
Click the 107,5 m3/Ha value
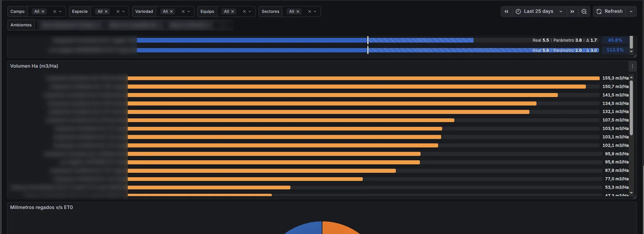[x=615, y=120]
